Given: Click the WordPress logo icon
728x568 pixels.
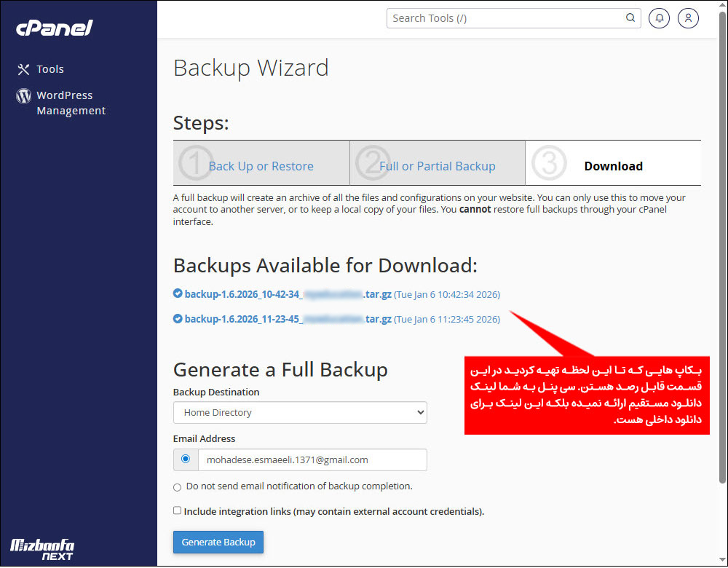Looking at the screenshot, I should coord(24,95).
